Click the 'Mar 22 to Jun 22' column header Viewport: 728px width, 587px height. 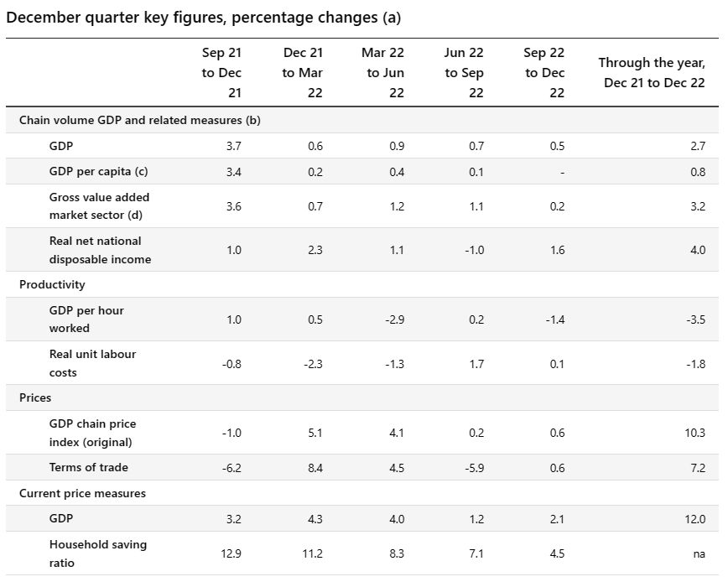pyautogui.click(x=384, y=73)
